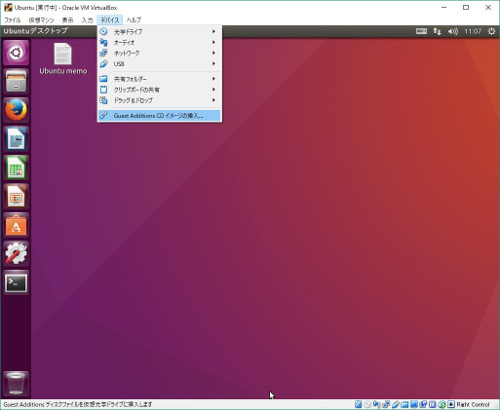Image resolution: width=500 pixels, height=410 pixels.
Task: Expand the 共有フォルダー submenu
Action: tap(159, 79)
